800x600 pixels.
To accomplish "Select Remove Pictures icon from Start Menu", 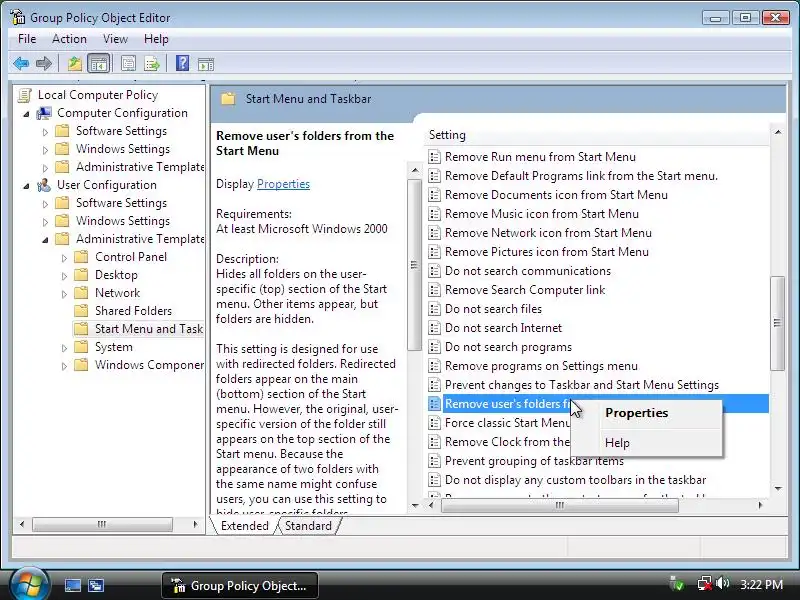I will pyautogui.click(x=546, y=252).
